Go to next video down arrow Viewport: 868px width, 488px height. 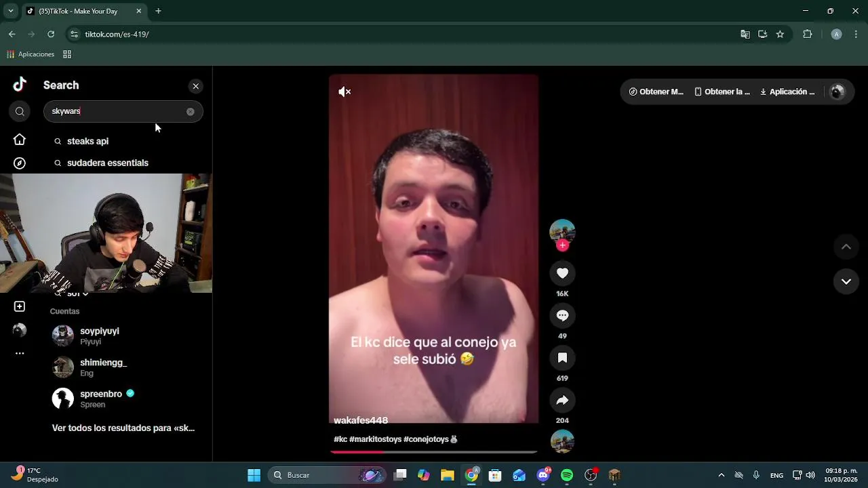pos(846,281)
